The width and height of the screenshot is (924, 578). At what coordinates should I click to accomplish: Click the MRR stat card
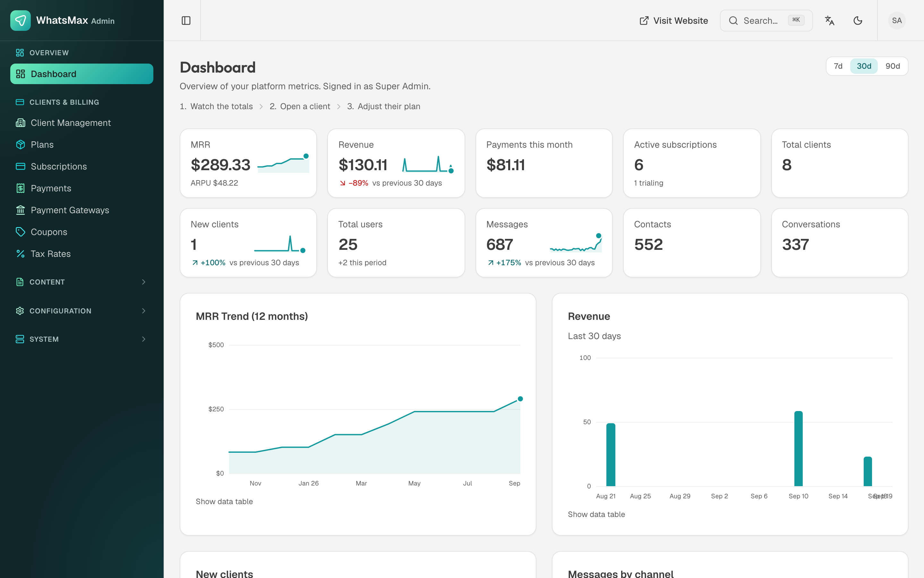(x=248, y=163)
